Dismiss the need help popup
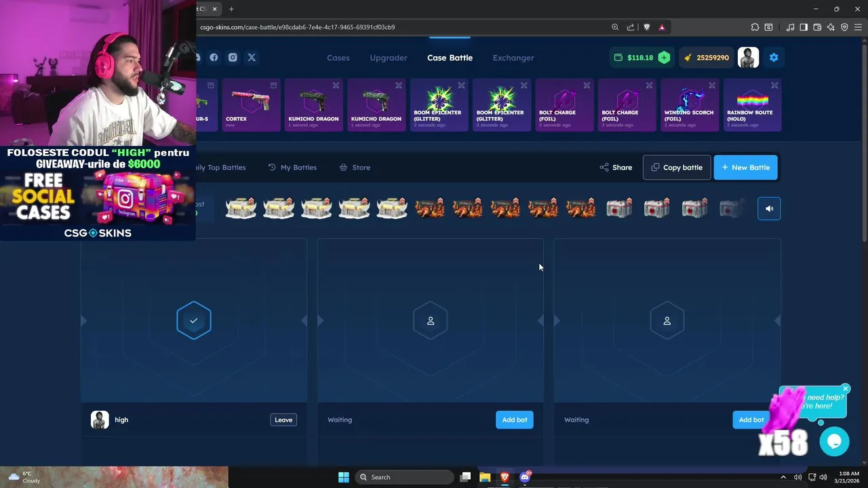 [845, 389]
